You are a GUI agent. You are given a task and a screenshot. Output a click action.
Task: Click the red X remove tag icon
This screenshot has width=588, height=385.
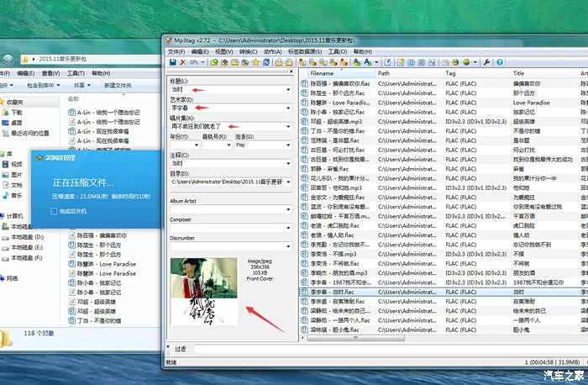point(182,62)
